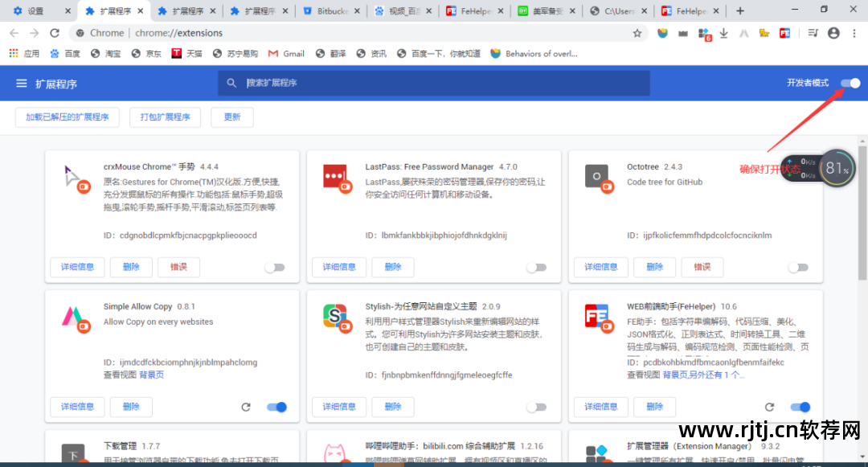Open the user profile avatar icon
Screen dimensions: 868x467
[833, 33]
